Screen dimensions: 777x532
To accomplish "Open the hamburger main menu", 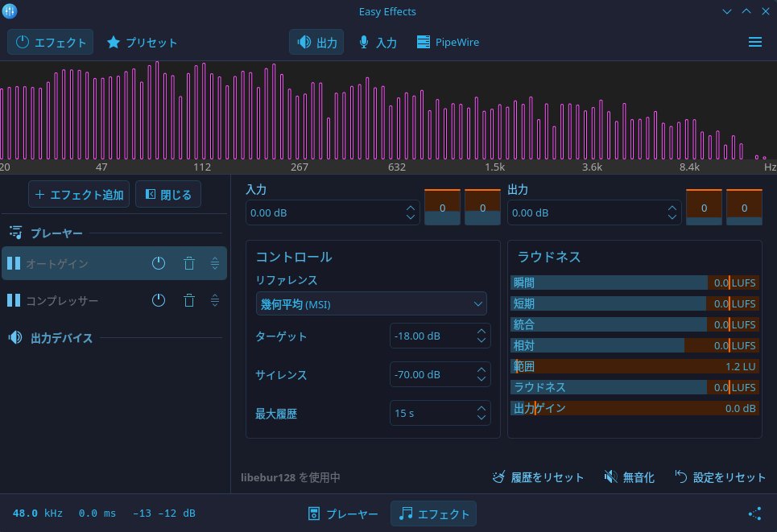I will [x=755, y=42].
